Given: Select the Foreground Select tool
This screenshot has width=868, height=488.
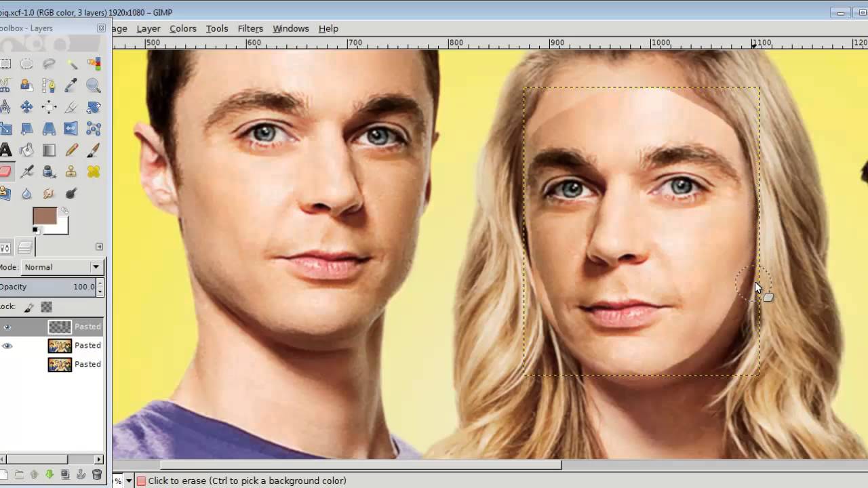Looking at the screenshot, I should [26, 85].
